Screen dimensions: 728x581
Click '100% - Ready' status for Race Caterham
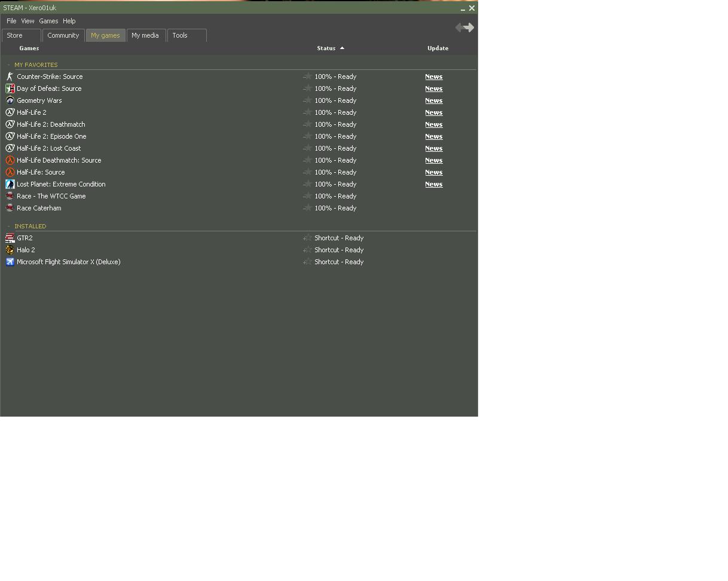[335, 208]
